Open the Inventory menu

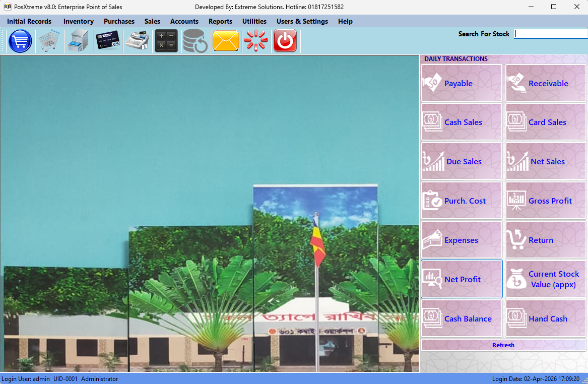78,21
